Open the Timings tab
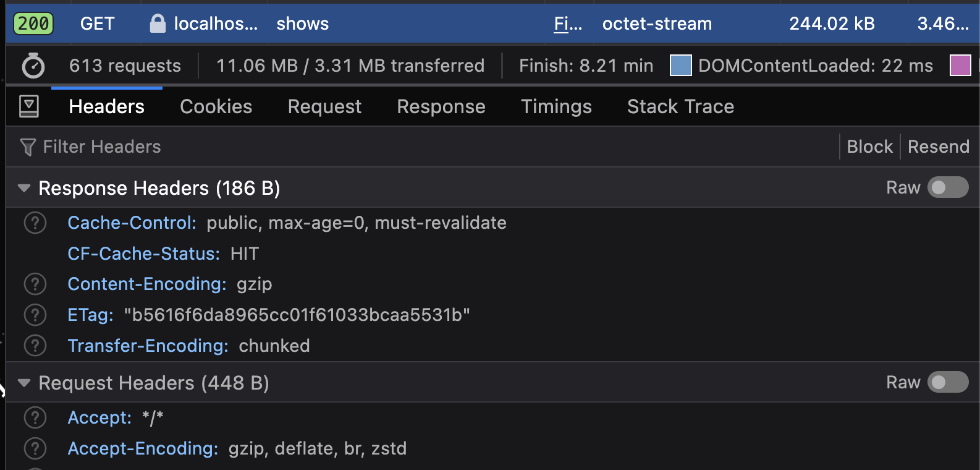Screen dimensions: 980x470 556,106
